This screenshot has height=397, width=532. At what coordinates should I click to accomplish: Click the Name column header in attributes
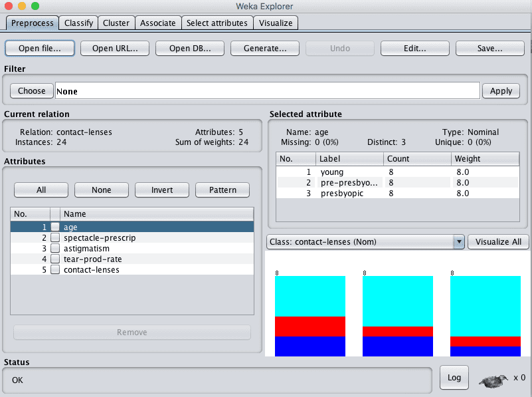click(156, 214)
